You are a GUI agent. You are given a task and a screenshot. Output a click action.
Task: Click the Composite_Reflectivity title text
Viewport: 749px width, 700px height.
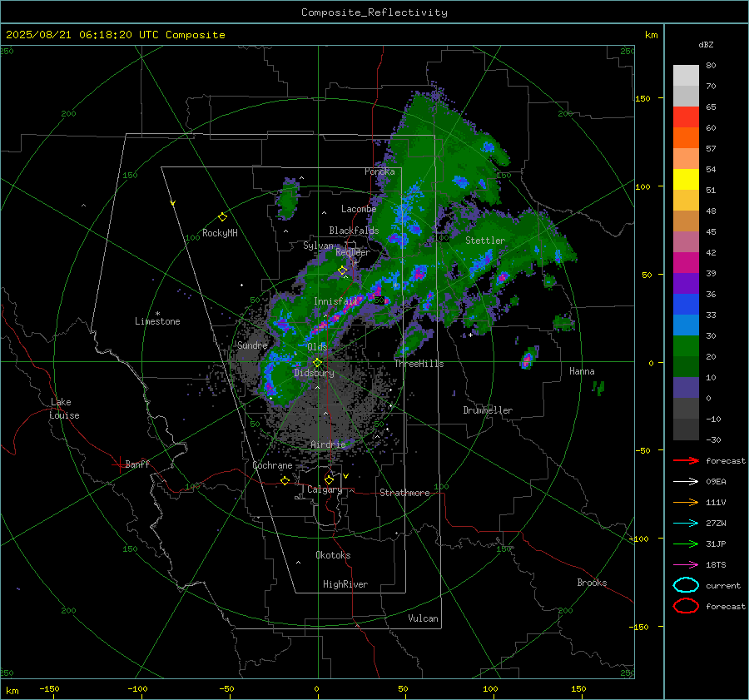(x=374, y=12)
